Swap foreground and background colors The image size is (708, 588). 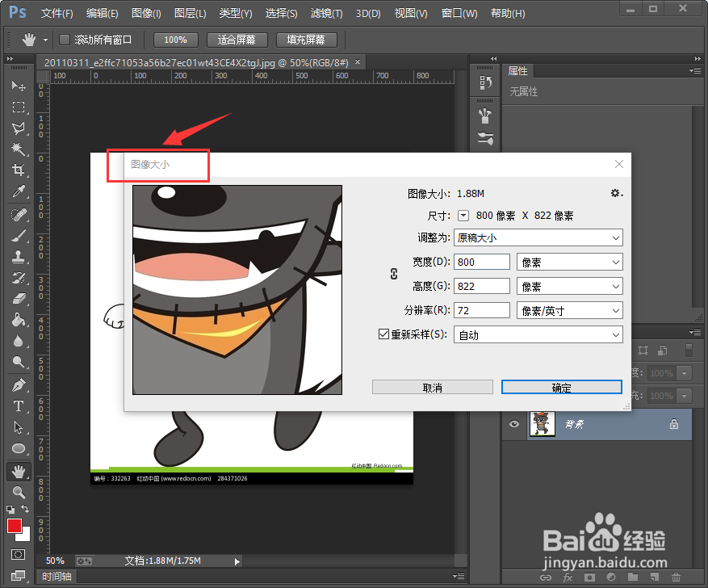click(x=25, y=509)
